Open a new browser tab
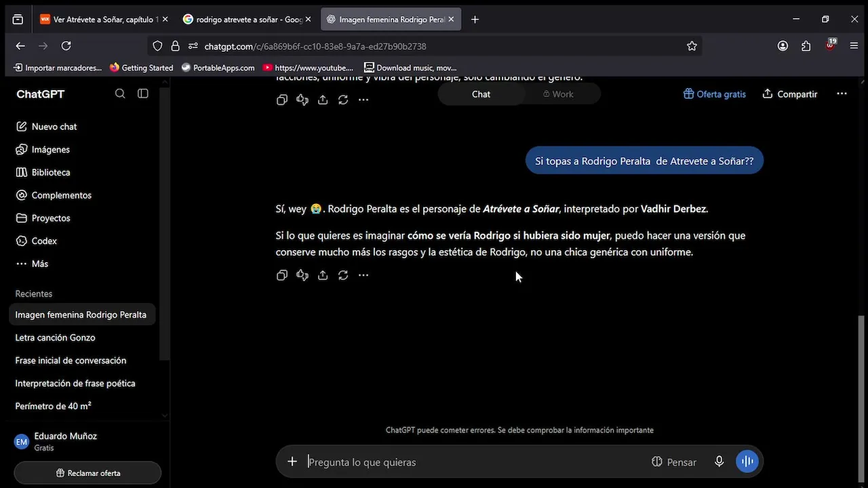Image resolution: width=868 pixels, height=488 pixels. [x=475, y=20]
